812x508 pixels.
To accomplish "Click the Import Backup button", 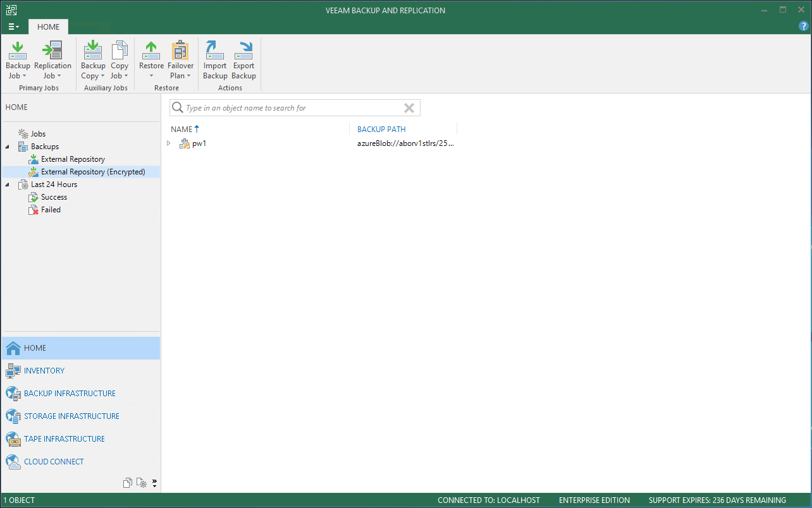I will pyautogui.click(x=215, y=61).
